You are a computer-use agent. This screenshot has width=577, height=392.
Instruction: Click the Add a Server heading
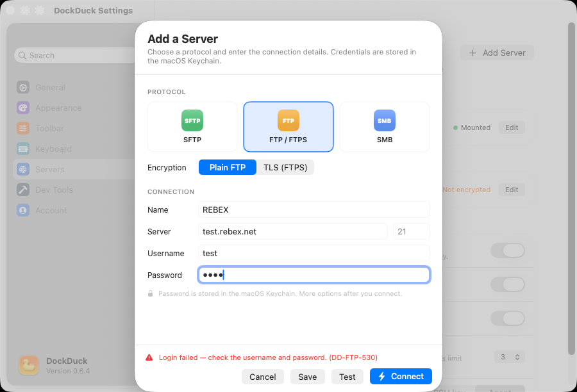click(183, 38)
